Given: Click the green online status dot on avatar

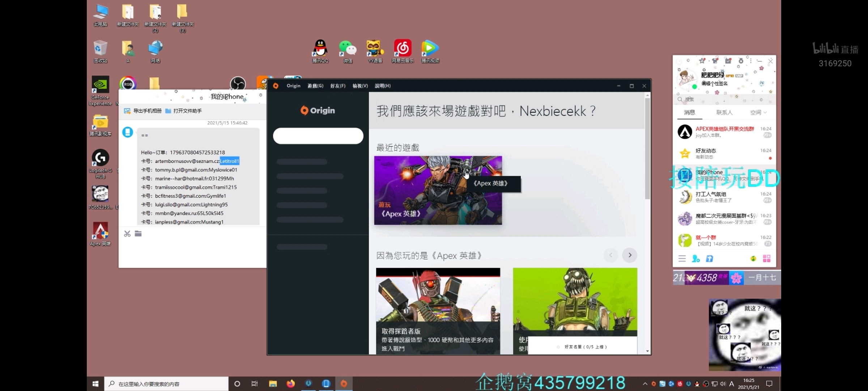Looking at the screenshot, I should coord(694,87).
